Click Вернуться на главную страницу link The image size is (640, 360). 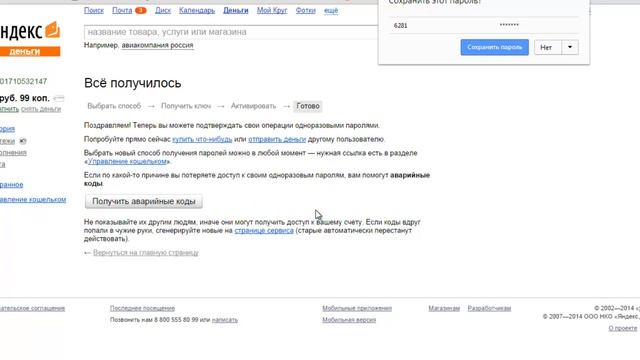click(x=146, y=253)
